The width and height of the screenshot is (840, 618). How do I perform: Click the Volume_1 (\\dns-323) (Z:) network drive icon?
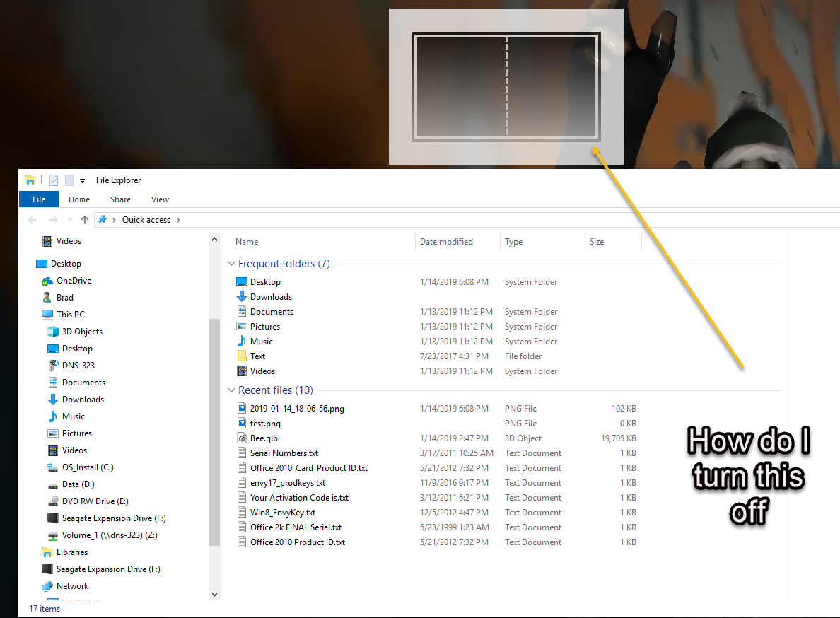pyautogui.click(x=52, y=535)
